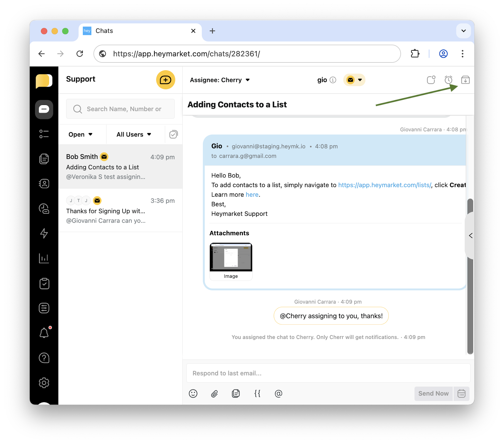Insert a template from composer toolbar
Screen dimensions: 504x444
(x=236, y=394)
